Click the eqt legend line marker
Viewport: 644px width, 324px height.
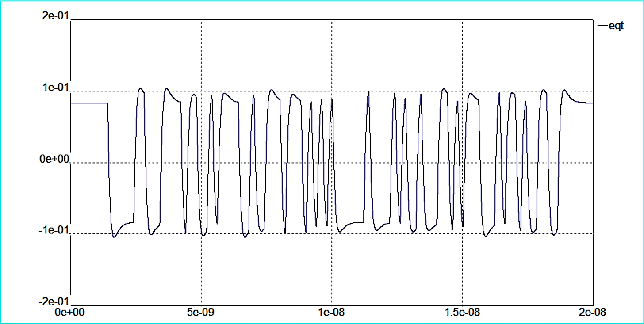point(602,26)
